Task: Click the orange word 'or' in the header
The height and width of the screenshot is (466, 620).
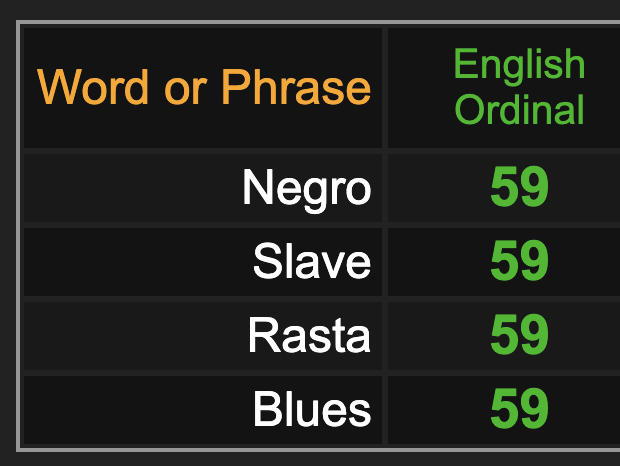Action: pyautogui.click(x=185, y=92)
